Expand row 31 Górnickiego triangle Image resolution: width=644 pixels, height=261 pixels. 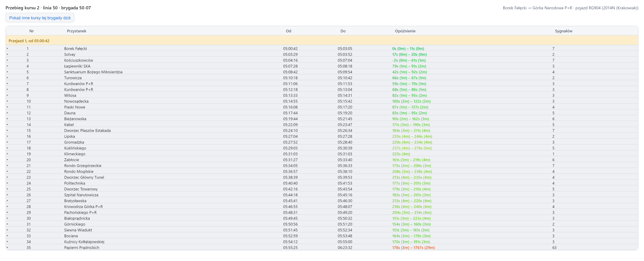[x=8, y=224]
